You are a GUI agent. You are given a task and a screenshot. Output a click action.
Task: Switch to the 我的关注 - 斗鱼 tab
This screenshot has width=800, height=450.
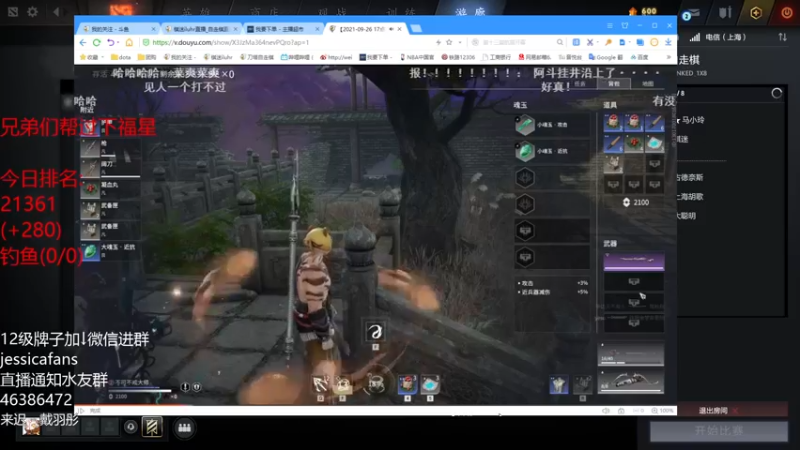(x=118, y=29)
